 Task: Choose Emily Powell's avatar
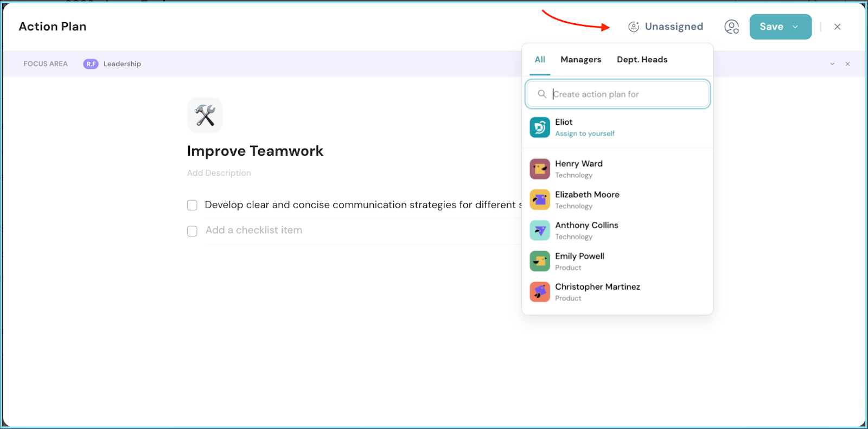(x=540, y=261)
